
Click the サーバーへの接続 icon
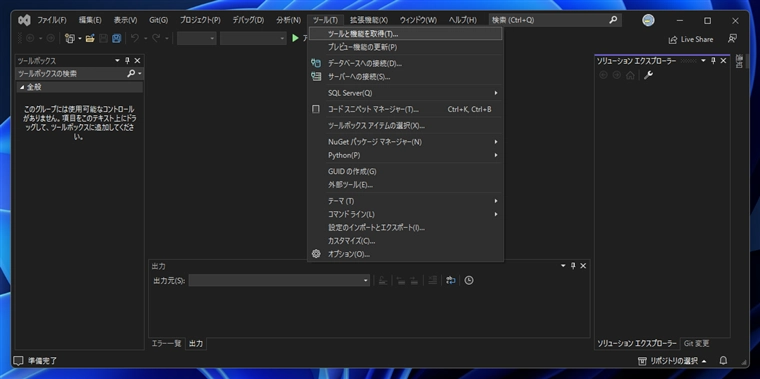pos(316,77)
